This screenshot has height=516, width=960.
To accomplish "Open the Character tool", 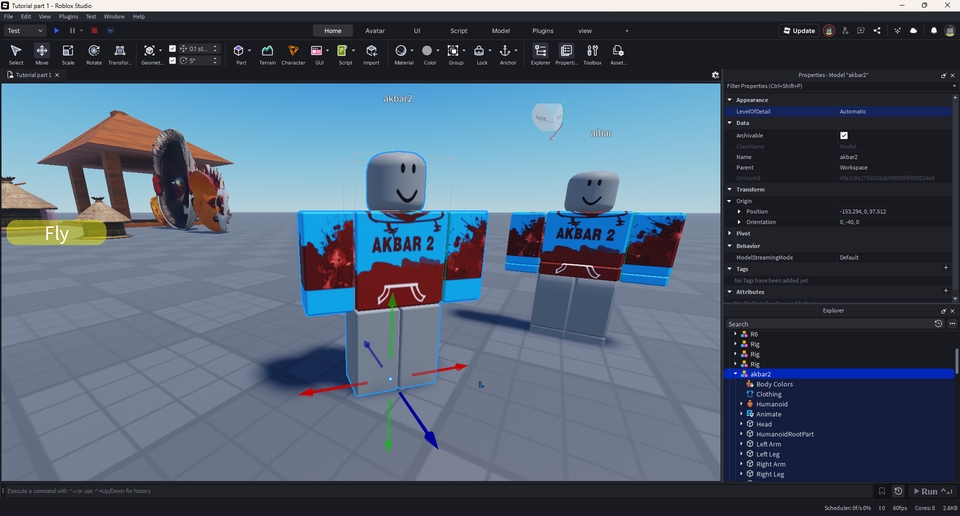I will click(293, 54).
